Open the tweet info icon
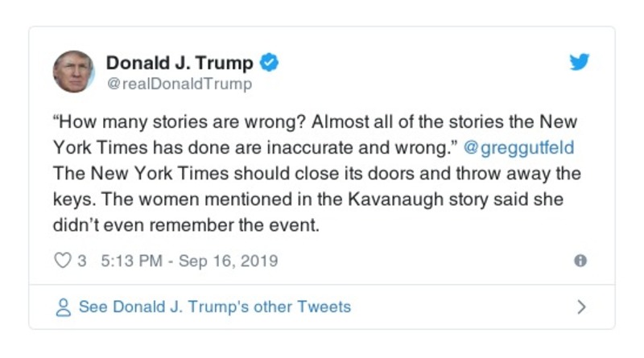Screen dimensions: 644x358 (x=580, y=261)
